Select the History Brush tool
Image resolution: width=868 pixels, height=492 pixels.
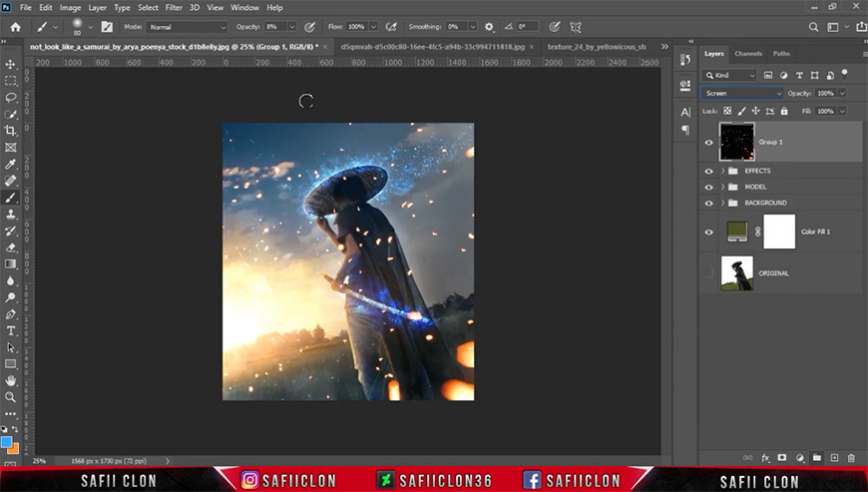(x=11, y=231)
